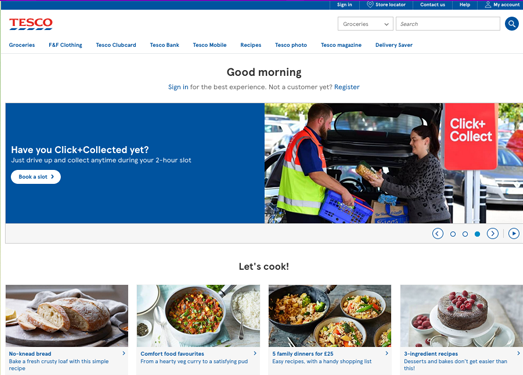Go to previous carousel slide arrow

pyautogui.click(x=438, y=234)
